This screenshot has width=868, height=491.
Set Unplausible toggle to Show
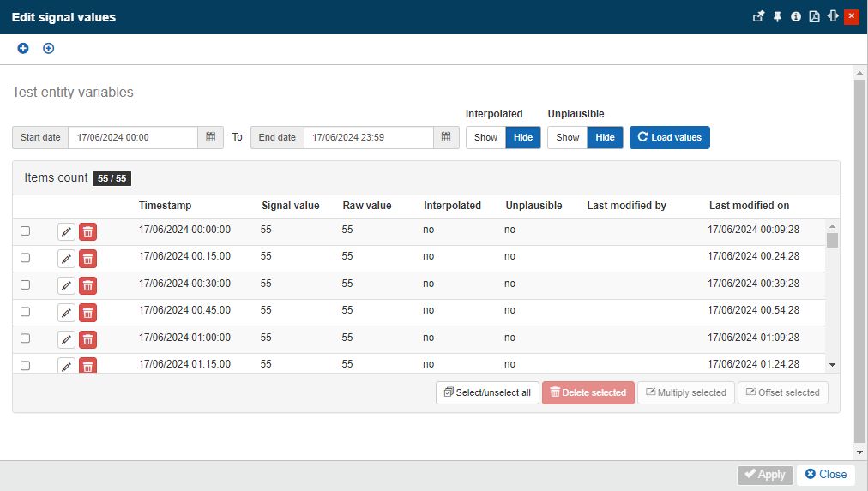pyautogui.click(x=567, y=137)
